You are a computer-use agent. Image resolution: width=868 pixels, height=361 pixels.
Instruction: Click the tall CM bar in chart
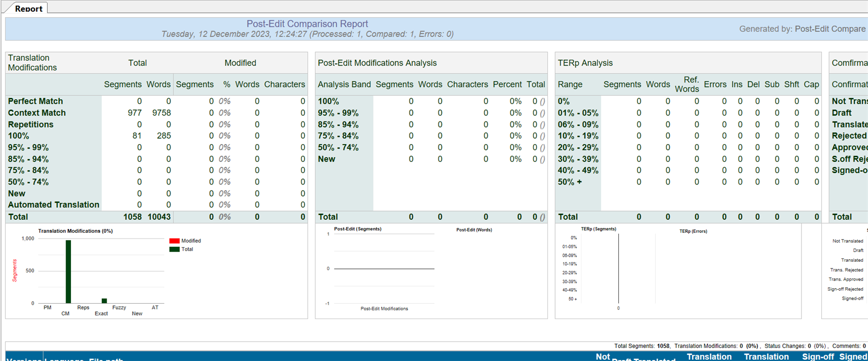pyautogui.click(x=68, y=272)
